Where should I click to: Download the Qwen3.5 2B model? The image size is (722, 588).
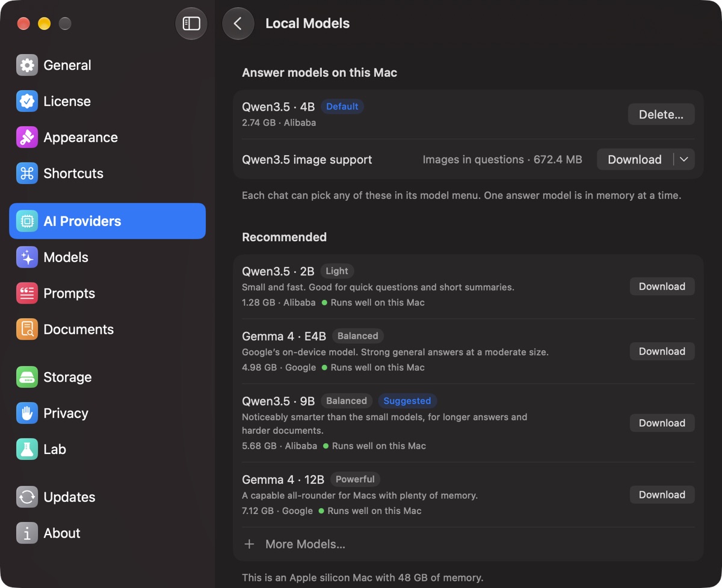[x=662, y=286]
